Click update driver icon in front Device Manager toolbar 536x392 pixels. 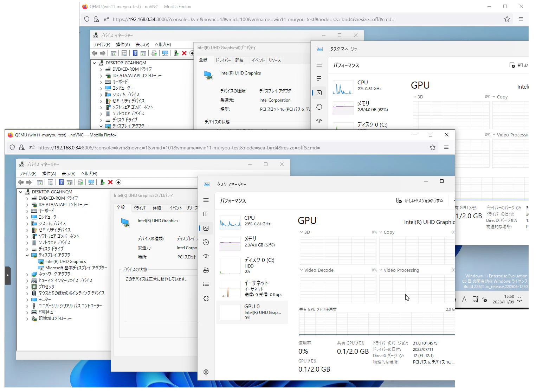(102, 182)
